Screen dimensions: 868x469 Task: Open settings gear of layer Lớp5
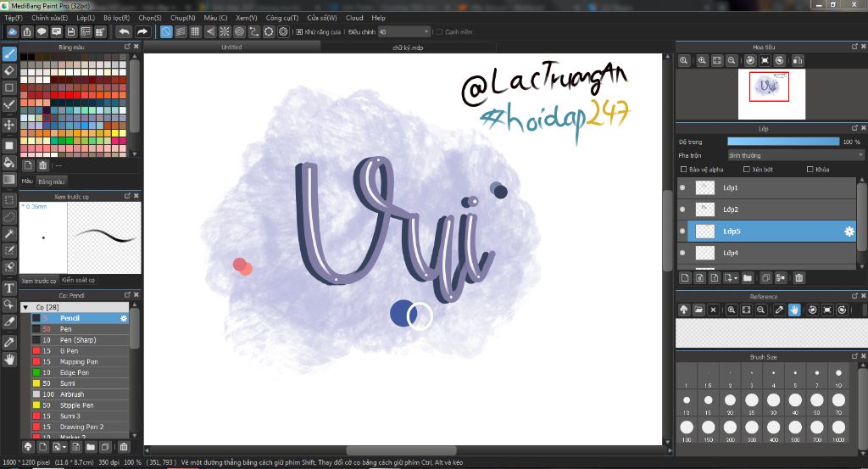[849, 232]
